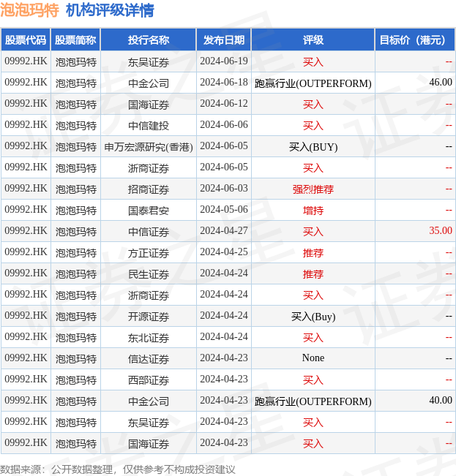Click the 增持 rating

pyautogui.click(x=313, y=211)
